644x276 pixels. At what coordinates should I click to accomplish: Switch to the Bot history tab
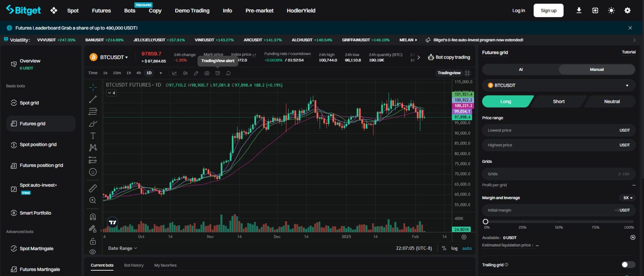[134, 265]
